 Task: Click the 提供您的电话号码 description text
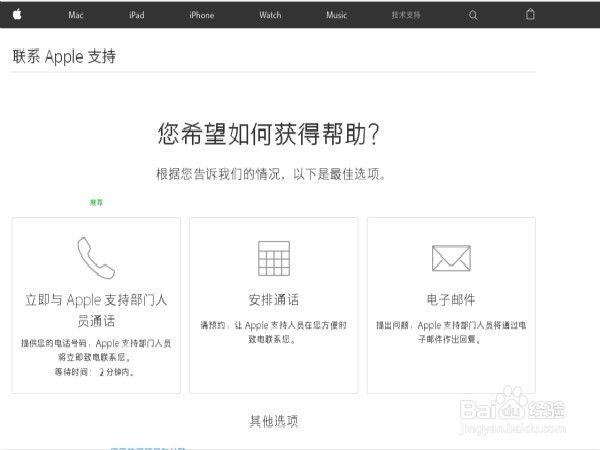96,350
